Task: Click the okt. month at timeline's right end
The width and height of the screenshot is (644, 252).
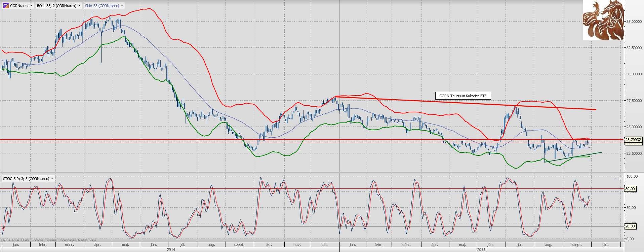Action: tap(605, 245)
